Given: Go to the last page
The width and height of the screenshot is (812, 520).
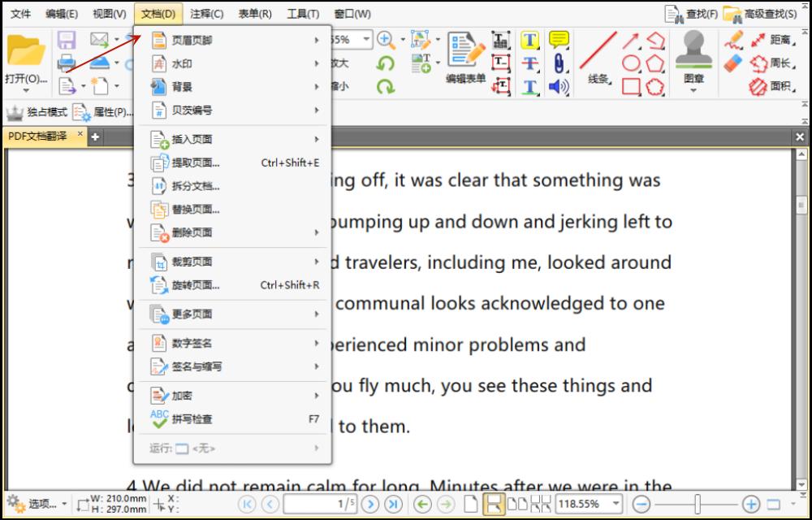Looking at the screenshot, I should coord(393,504).
